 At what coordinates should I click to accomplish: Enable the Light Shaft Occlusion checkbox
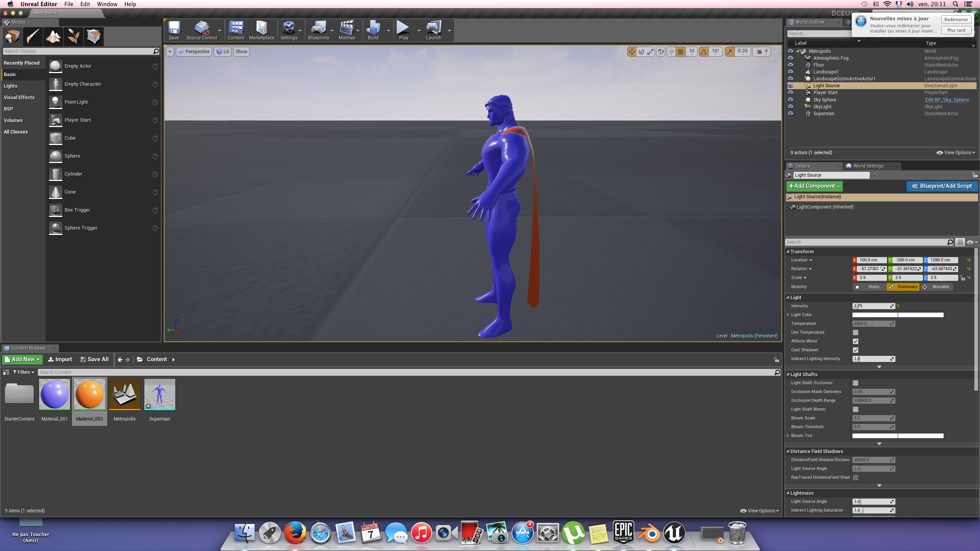click(x=856, y=383)
